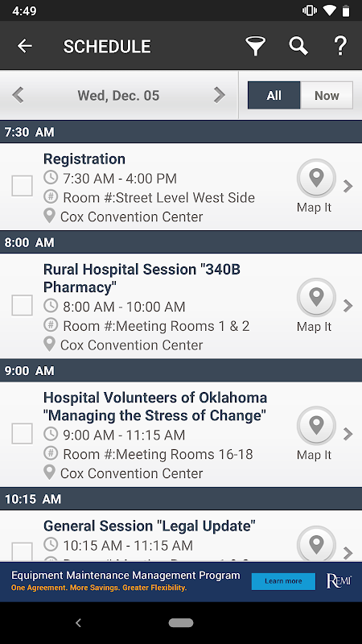
Task: Switch to the Now schedule tab
Action: click(x=327, y=95)
